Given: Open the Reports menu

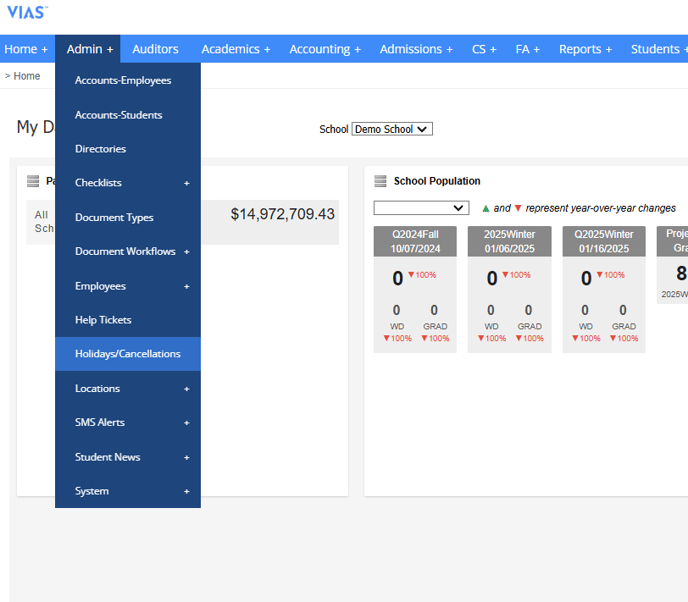Looking at the screenshot, I should [x=585, y=49].
